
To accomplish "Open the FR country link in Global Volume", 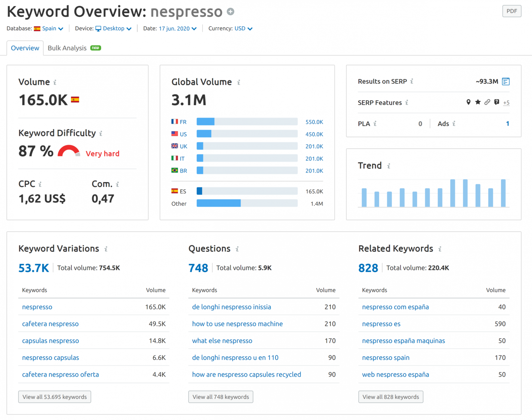I will [x=183, y=122].
